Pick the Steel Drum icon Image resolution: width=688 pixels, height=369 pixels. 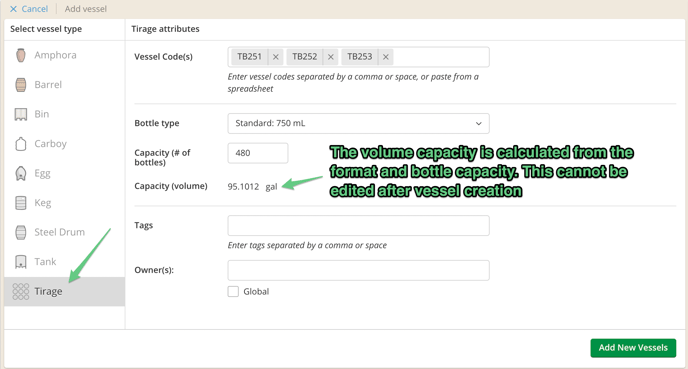click(21, 232)
